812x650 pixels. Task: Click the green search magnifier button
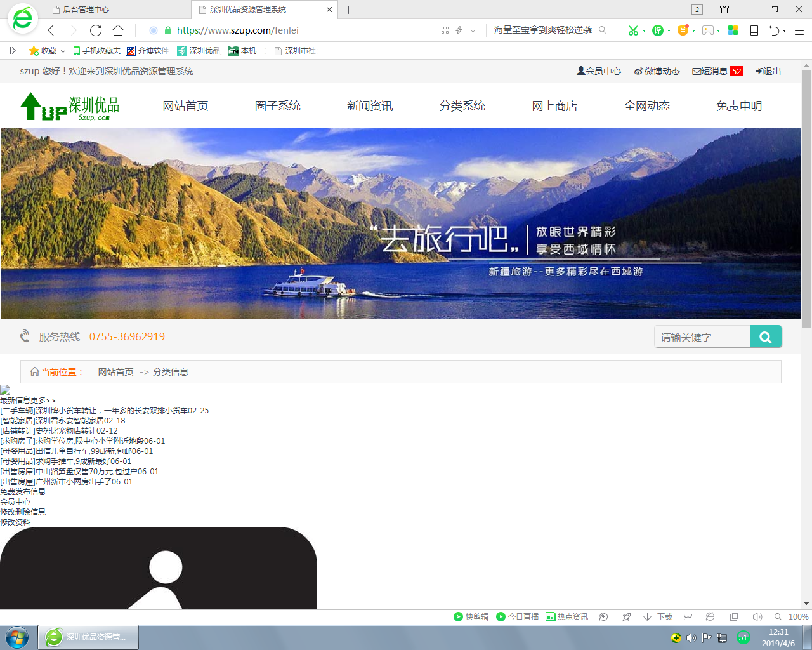[x=765, y=337]
